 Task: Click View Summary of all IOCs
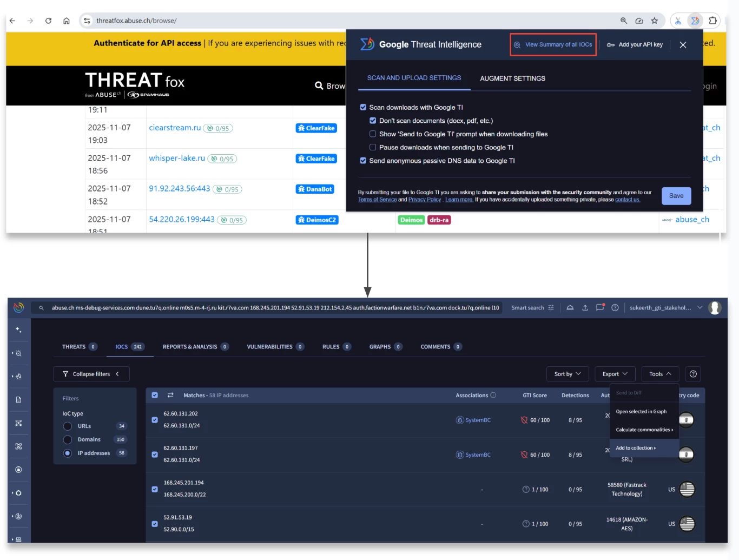[553, 44]
